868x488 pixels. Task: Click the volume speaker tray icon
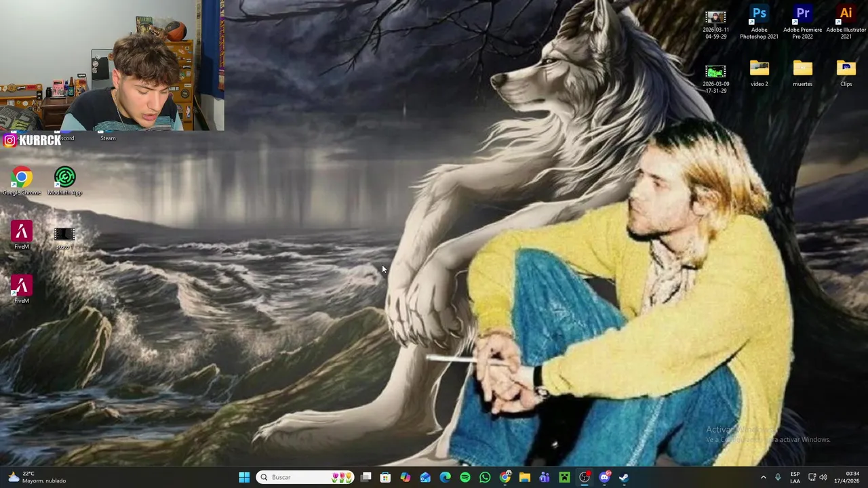tap(823, 477)
